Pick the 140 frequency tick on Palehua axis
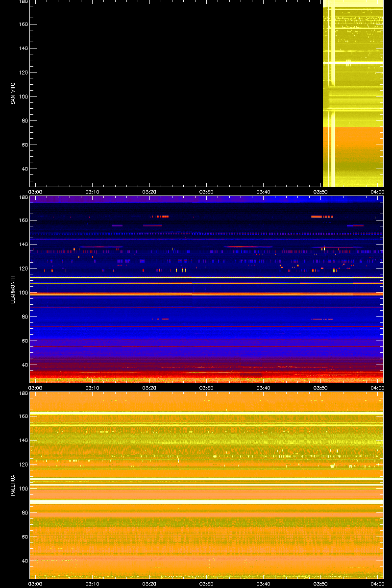 coord(23,441)
